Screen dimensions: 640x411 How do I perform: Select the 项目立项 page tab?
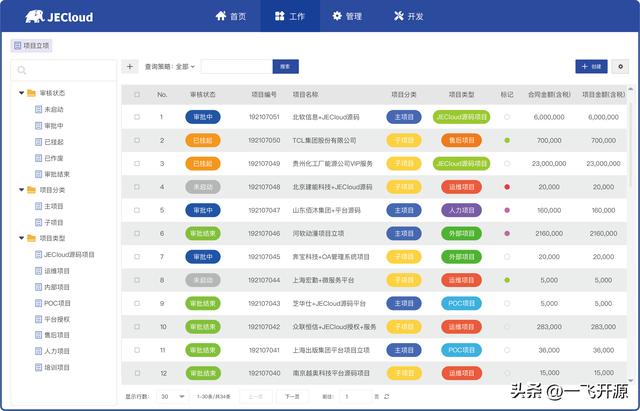(31, 45)
